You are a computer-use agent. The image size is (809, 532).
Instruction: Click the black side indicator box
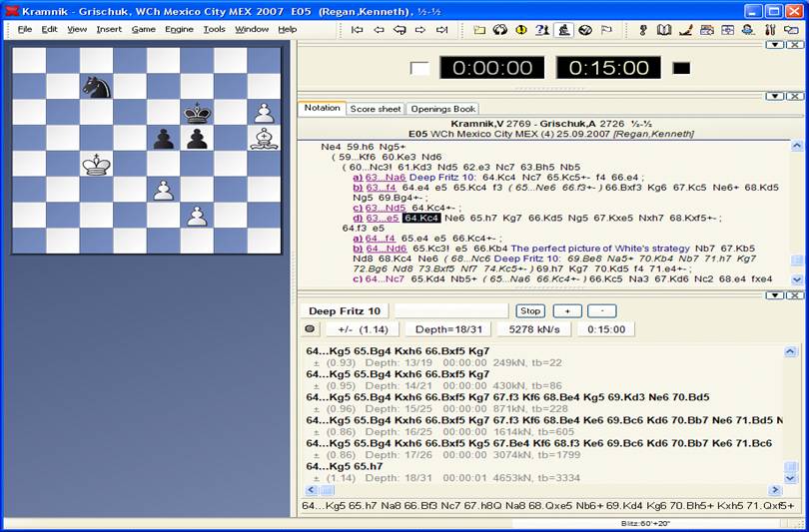681,68
